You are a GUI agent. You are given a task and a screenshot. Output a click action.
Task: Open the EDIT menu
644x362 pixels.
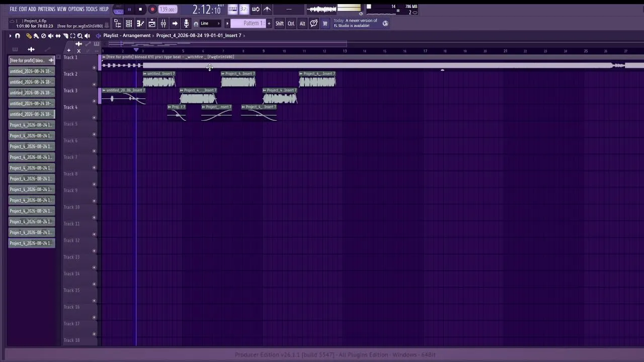click(x=23, y=9)
